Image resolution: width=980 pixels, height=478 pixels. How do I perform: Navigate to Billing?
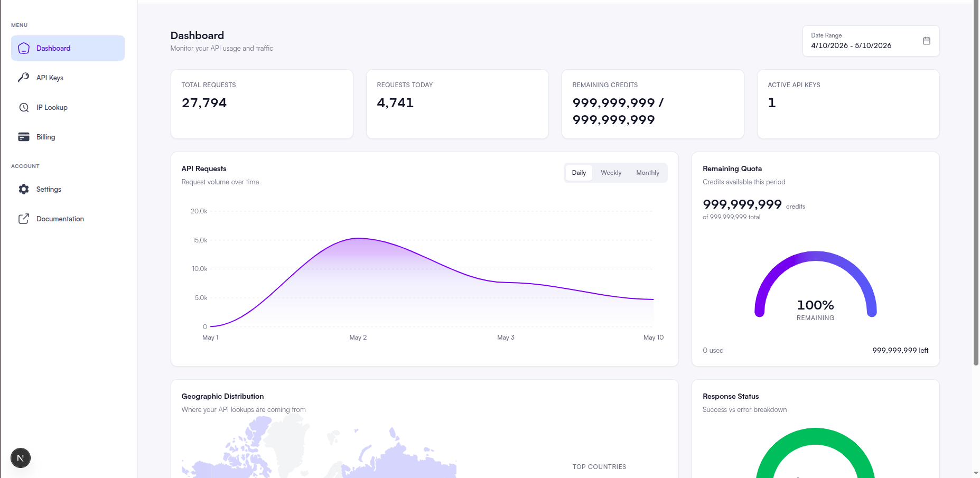pyautogui.click(x=68, y=137)
